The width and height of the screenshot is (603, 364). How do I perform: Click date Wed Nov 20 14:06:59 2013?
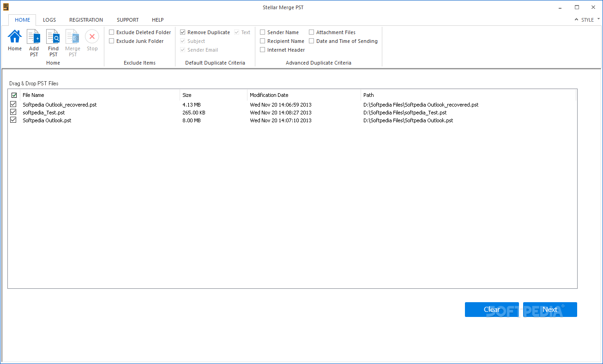(x=281, y=105)
